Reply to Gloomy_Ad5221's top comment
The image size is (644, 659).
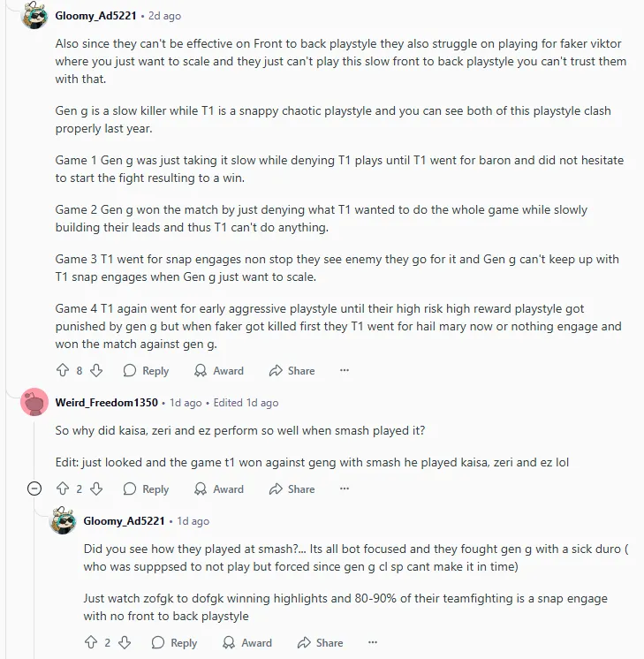click(146, 371)
